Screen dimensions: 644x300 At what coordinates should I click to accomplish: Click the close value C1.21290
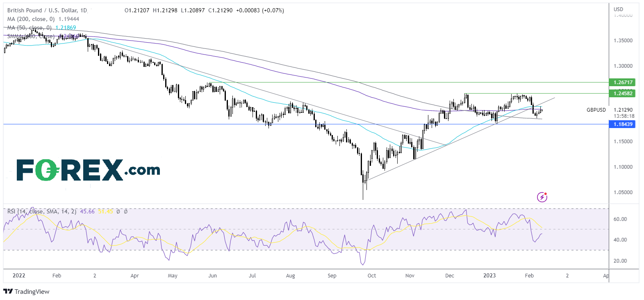[221, 10]
